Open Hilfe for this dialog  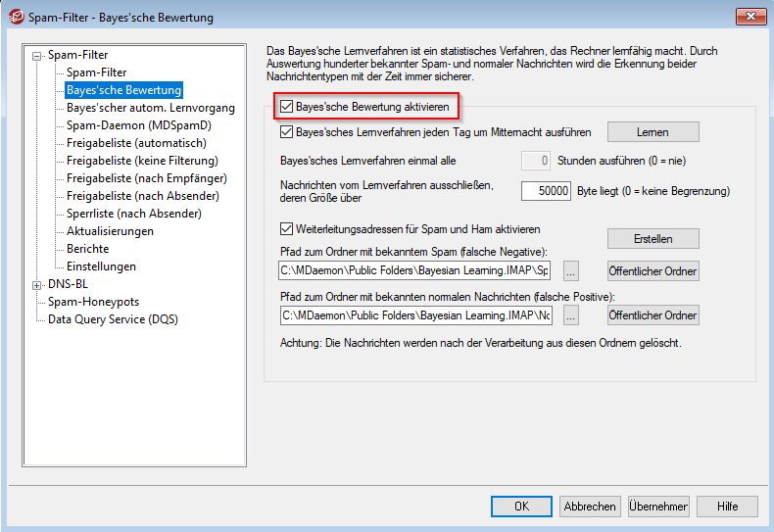pos(727,507)
